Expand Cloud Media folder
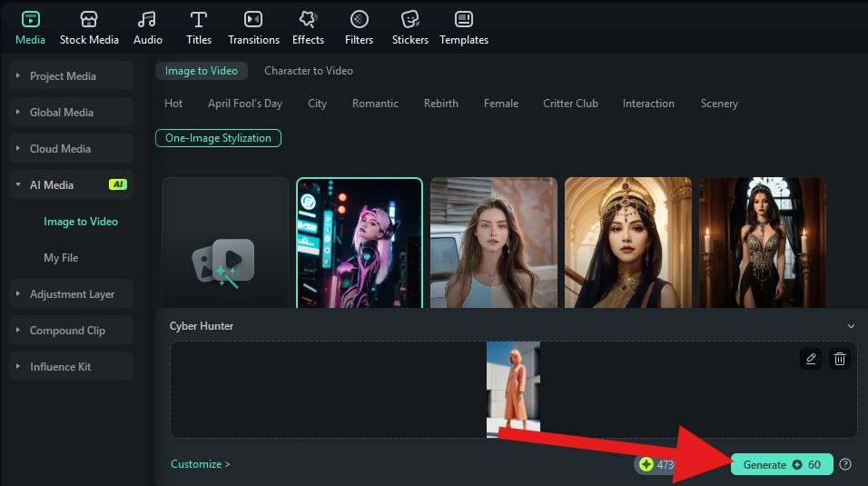 [x=18, y=148]
